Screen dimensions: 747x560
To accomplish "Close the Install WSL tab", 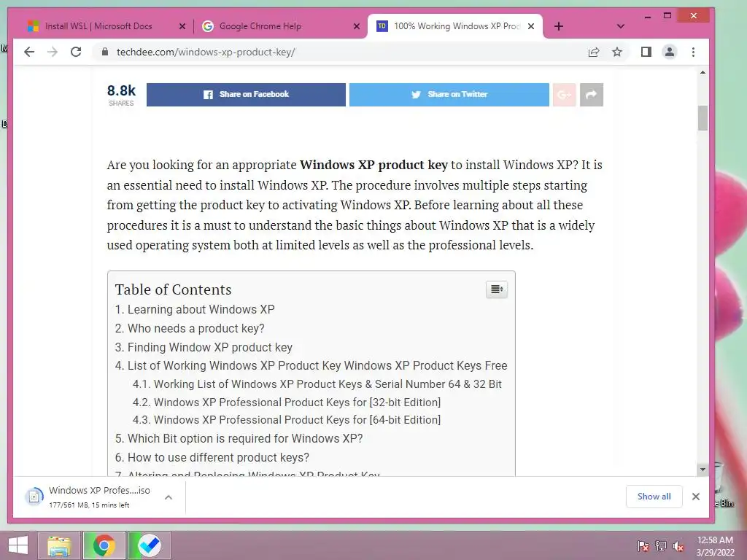I will 182,26.
